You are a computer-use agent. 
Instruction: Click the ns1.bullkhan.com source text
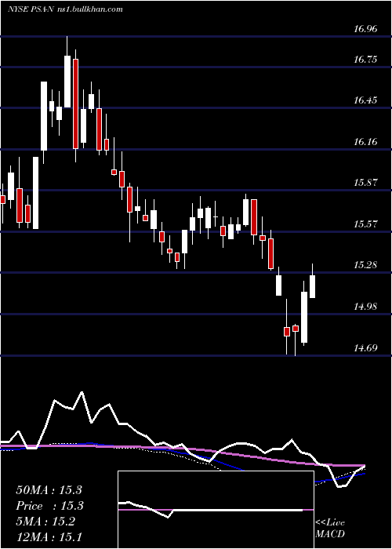click(89, 9)
